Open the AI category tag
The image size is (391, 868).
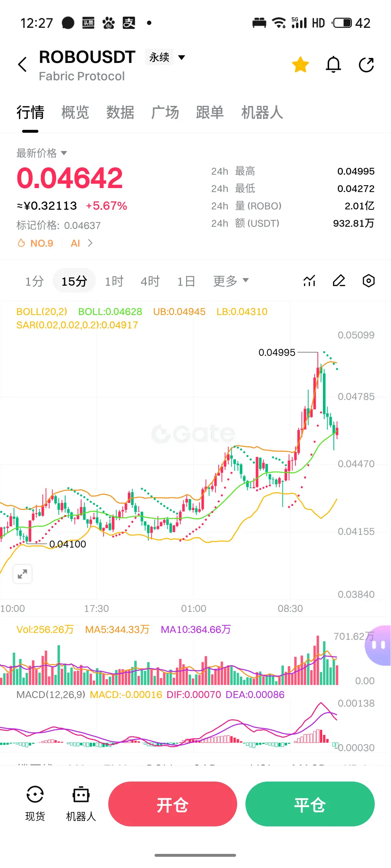coord(75,243)
